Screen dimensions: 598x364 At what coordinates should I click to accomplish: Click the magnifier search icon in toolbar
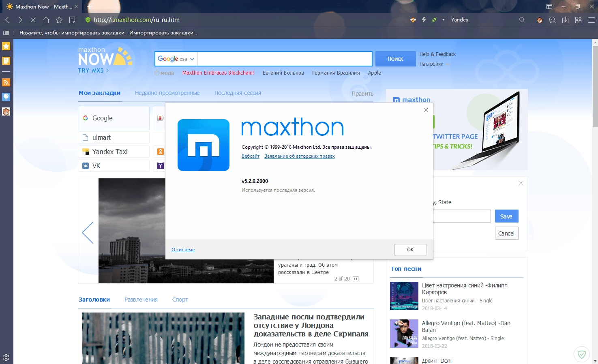click(522, 20)
